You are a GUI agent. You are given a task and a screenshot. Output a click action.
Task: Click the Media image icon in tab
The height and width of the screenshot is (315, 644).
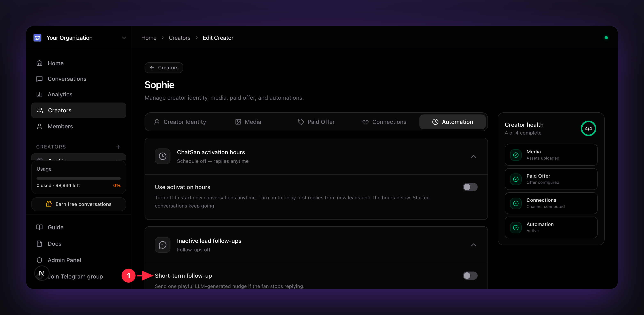pyautogui.click(x=238, y=122)
